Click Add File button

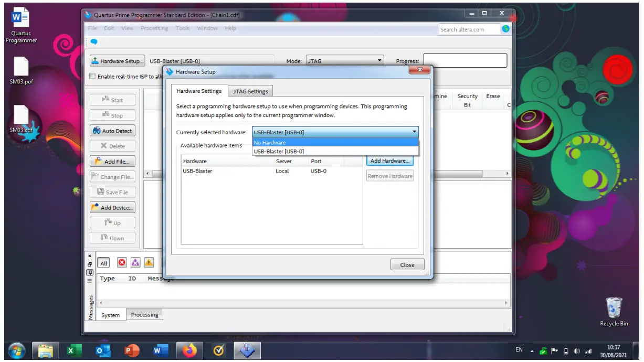click(x=112, y=162)
